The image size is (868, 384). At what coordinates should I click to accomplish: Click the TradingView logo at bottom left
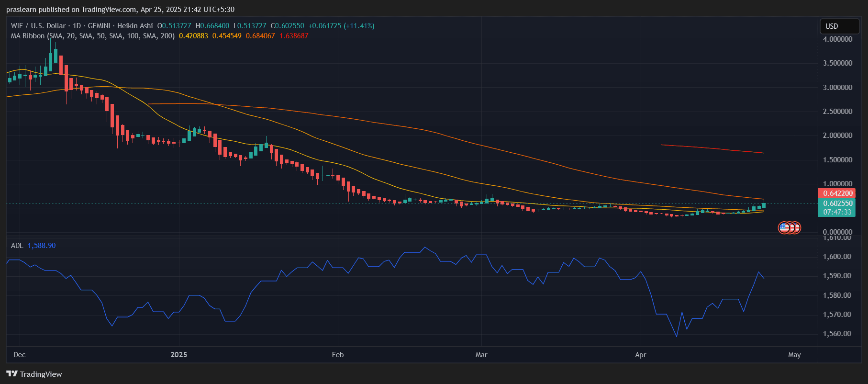34,374
